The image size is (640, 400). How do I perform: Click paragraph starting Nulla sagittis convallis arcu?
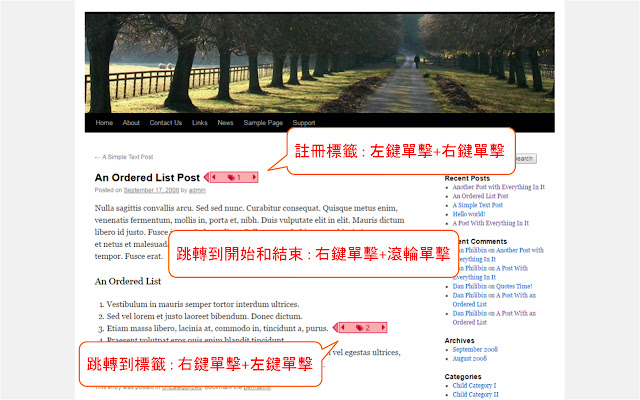coord(249,232)
